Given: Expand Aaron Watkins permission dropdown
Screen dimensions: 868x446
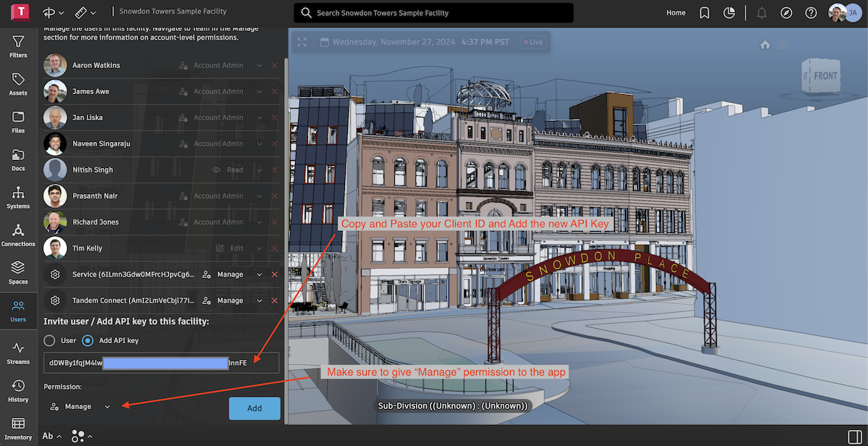Looking at the screenshot, I should (x=259, y=65).
